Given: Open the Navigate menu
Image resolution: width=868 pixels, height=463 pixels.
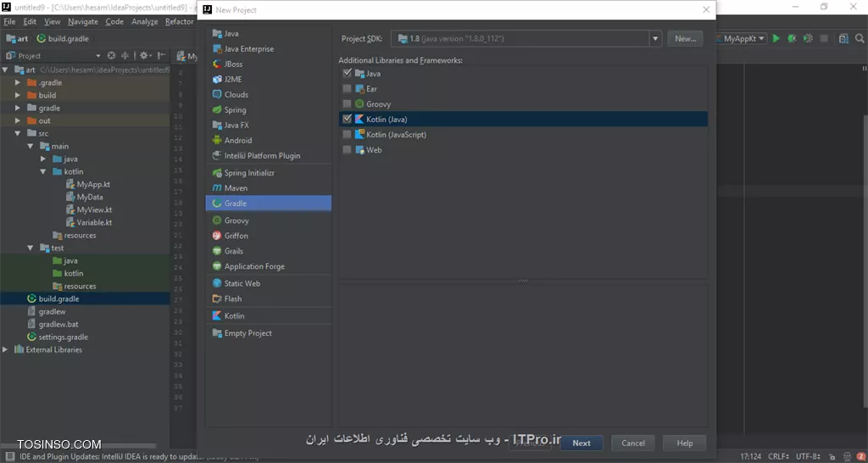Looking at the screenshot, I should (83, 21).
